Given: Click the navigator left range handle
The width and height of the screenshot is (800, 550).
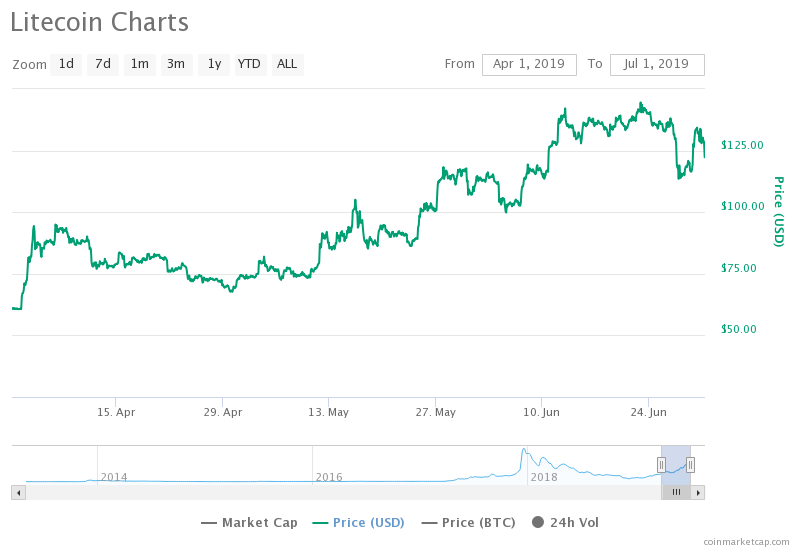Looking at the screenshot, I should (661, 464).
